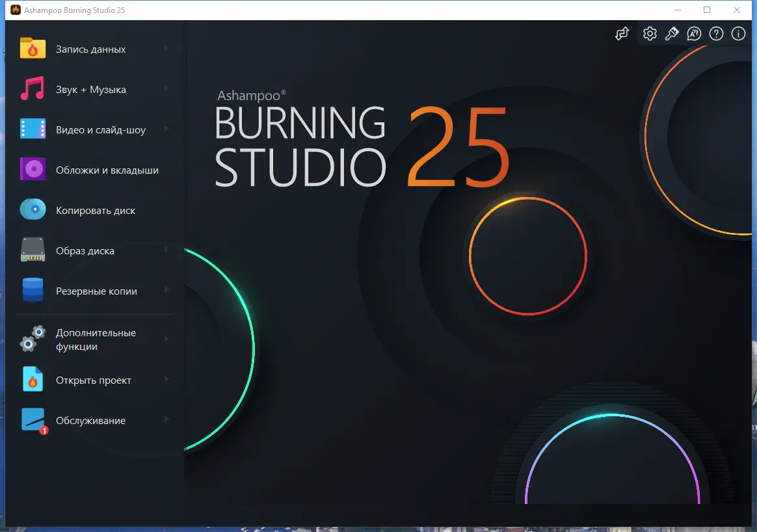Click the info circle icon
Image resolution: width=757 pixels, height=532 pixels.
(738, 34)
